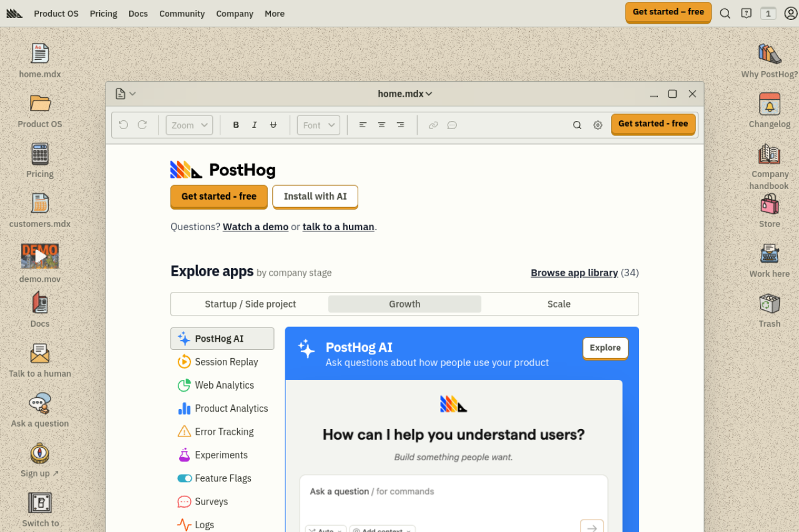Screen dimensions: 799x532
Task: Follow the Watch a demo link
Action: click(255, 227)
